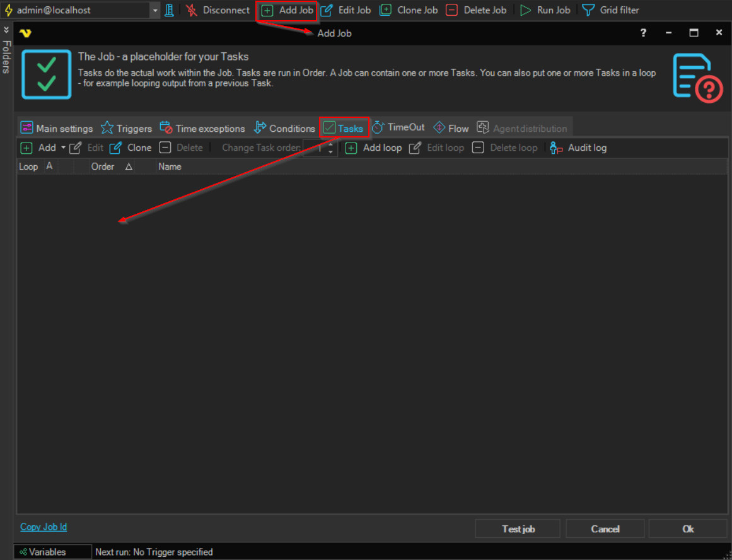Click the Copy Job Id link
The height and width of the screenshot is (560, 732).
[x=44, y=527]
